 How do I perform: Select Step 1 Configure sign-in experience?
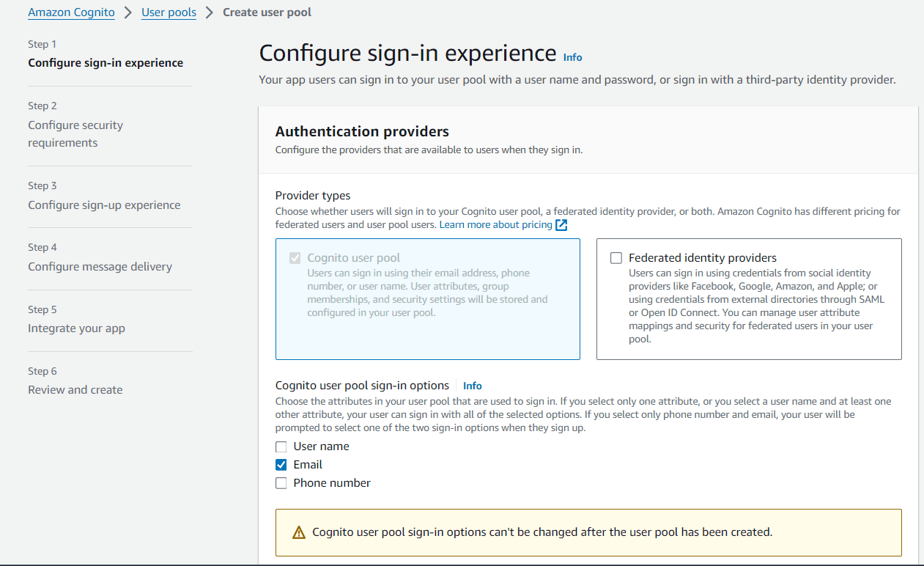(106, 63)
